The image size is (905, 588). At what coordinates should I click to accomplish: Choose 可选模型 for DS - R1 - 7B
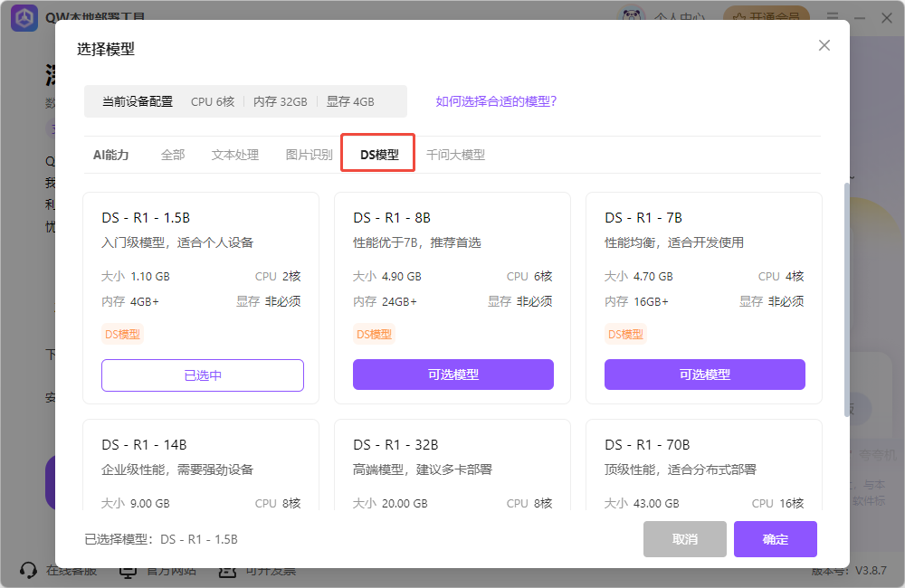[x=705, y=375]
